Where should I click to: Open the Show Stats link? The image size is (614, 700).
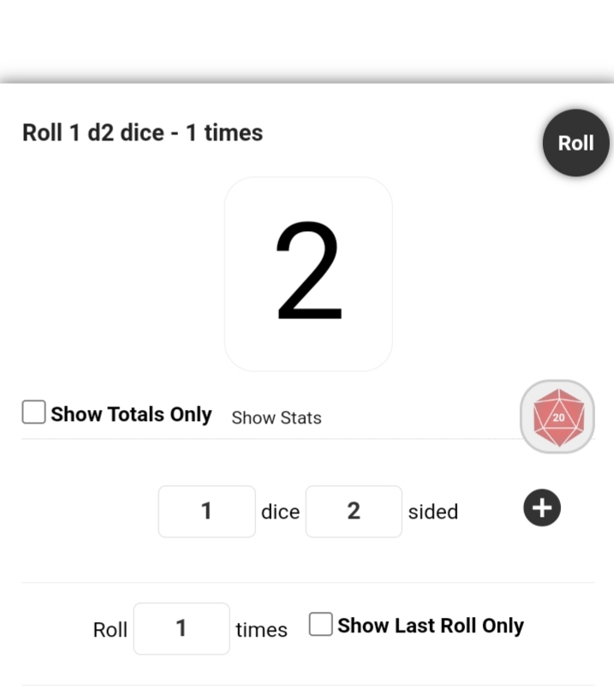click(x=277, y=418)
